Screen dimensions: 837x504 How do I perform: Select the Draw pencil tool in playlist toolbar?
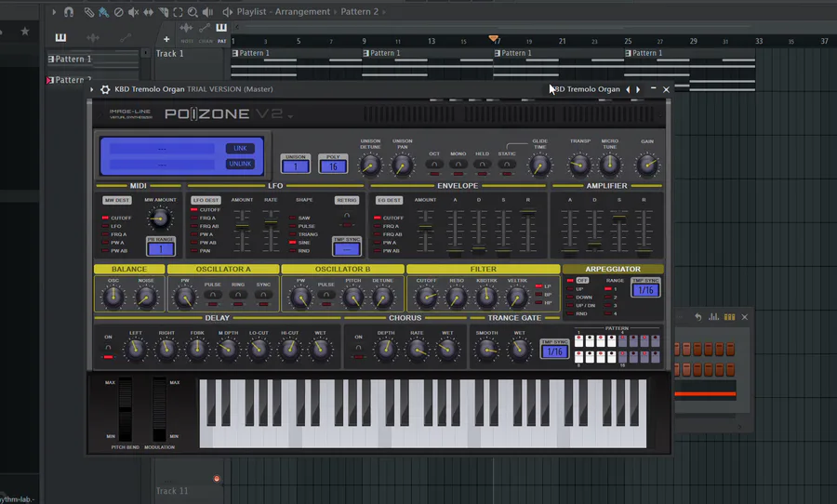[88, 12]
